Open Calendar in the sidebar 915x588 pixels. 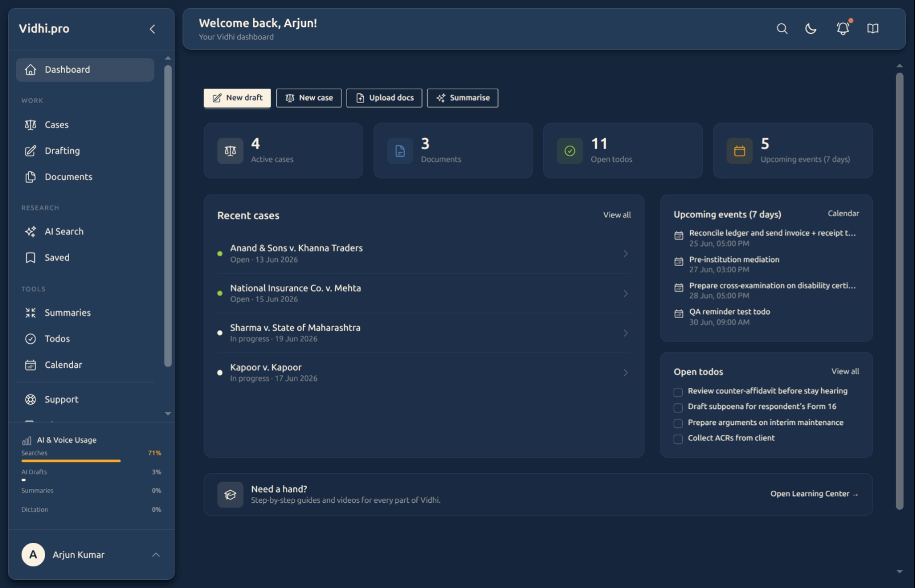pyautogui.click(x=85, y=365)
